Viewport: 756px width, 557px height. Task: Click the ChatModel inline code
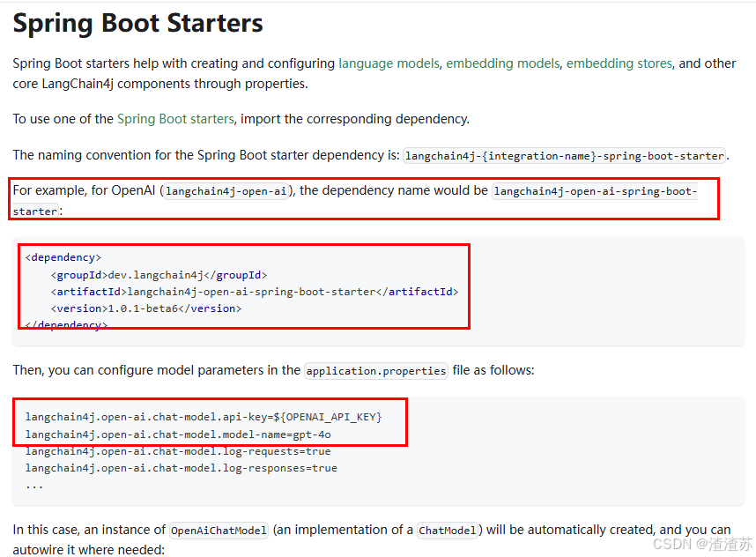point(448,531)
